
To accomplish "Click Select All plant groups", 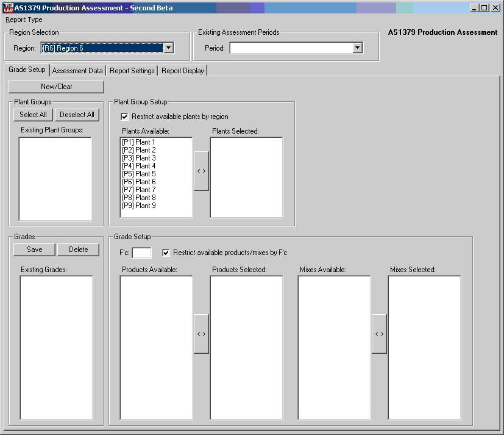I will tap(33, 115).
